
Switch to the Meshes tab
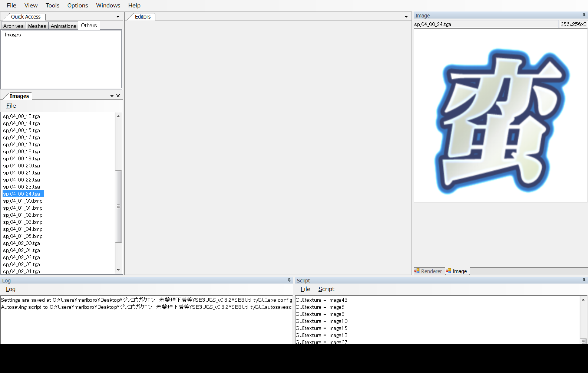tap(37, 26)
